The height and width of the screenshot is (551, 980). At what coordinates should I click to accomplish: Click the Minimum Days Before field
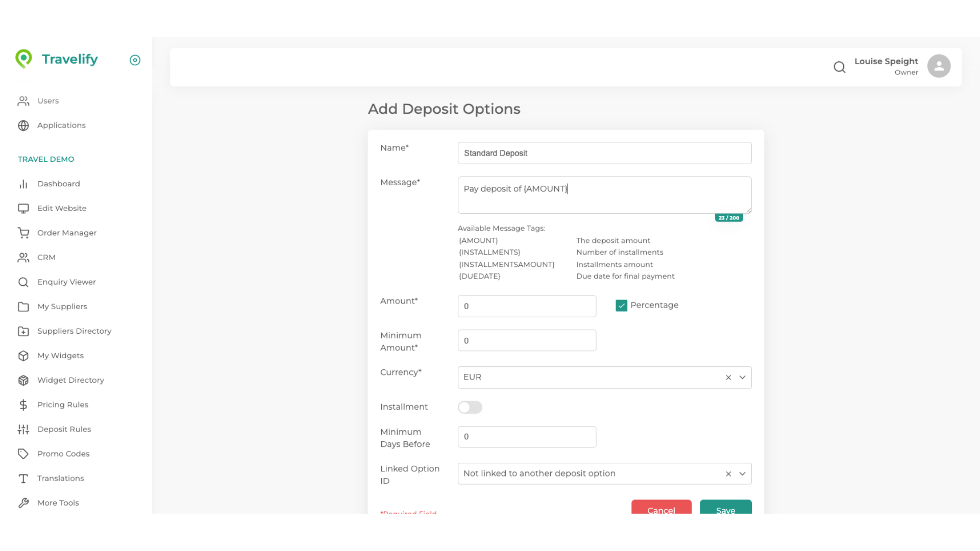tap(527, 437)
